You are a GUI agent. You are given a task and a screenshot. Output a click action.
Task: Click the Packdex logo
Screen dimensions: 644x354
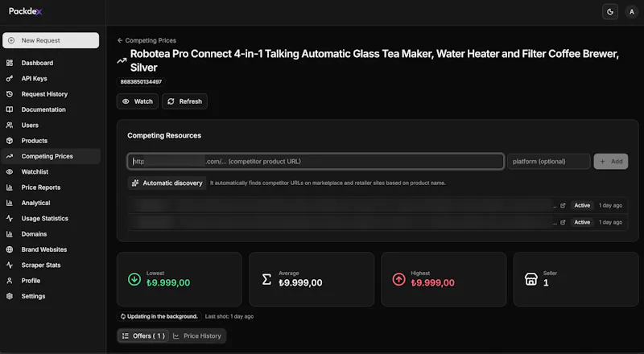[x=26, y=11]
